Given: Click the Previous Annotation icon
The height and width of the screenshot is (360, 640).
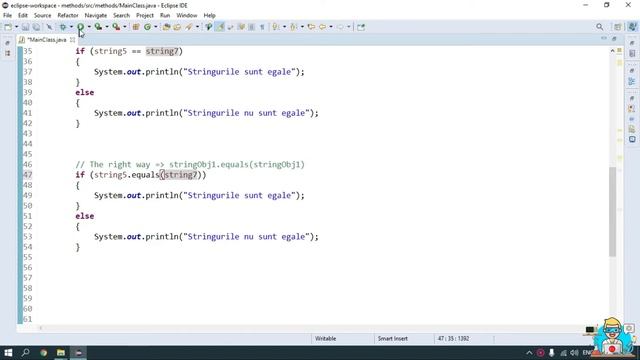Looking at the screenshot, I should (x=293, y=27).
